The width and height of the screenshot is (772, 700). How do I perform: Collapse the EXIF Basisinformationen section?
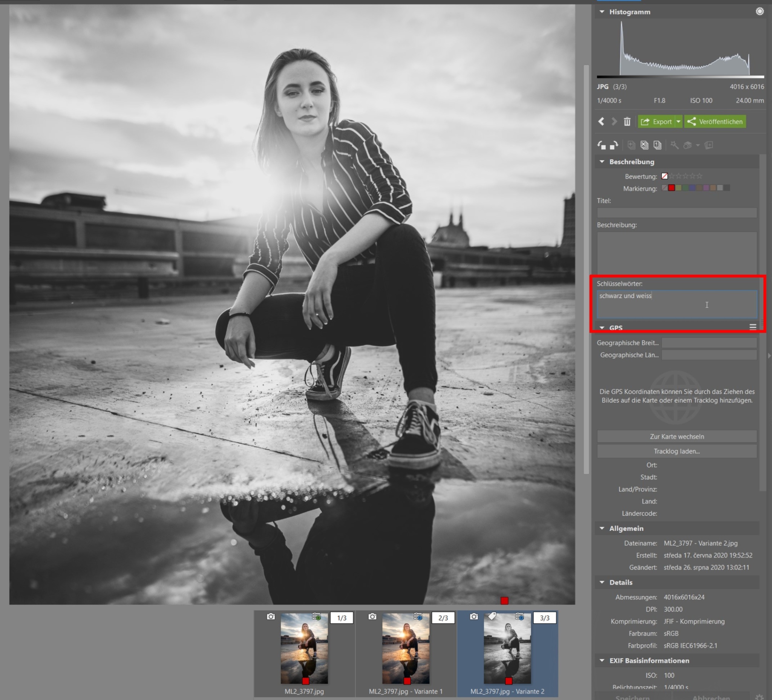[x=602, y=660]
